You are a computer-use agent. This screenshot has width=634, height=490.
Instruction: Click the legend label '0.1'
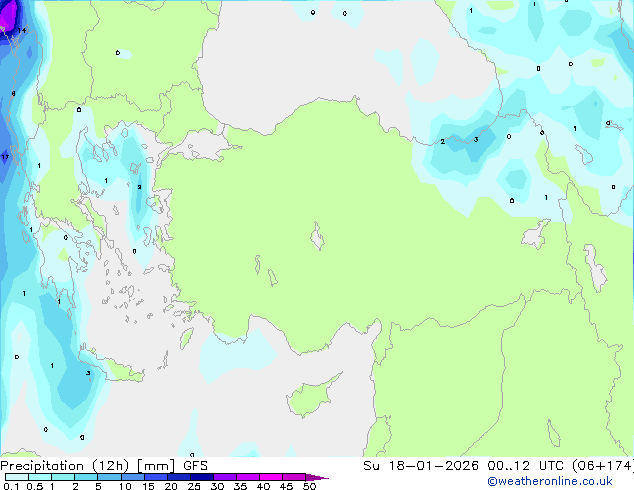tap(12, 486)
